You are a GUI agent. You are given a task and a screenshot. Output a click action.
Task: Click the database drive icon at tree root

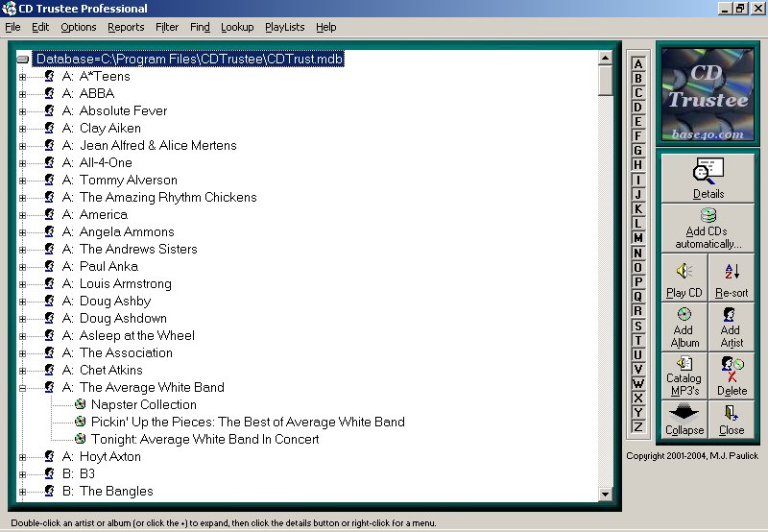click(22, 60)
